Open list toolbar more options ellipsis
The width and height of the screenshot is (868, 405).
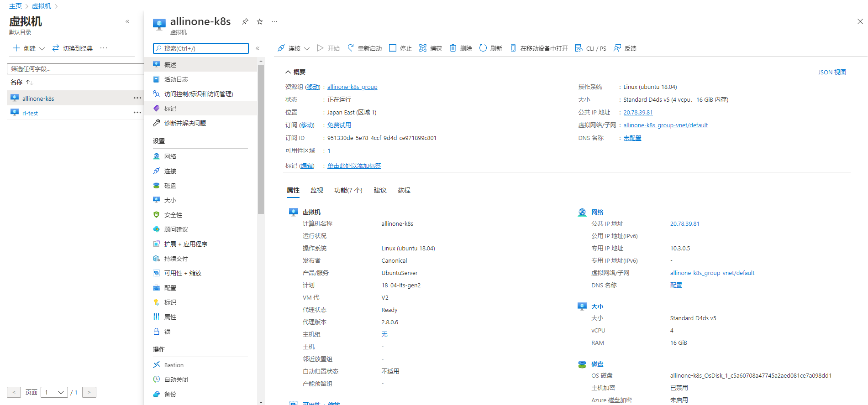pos(104,48)
